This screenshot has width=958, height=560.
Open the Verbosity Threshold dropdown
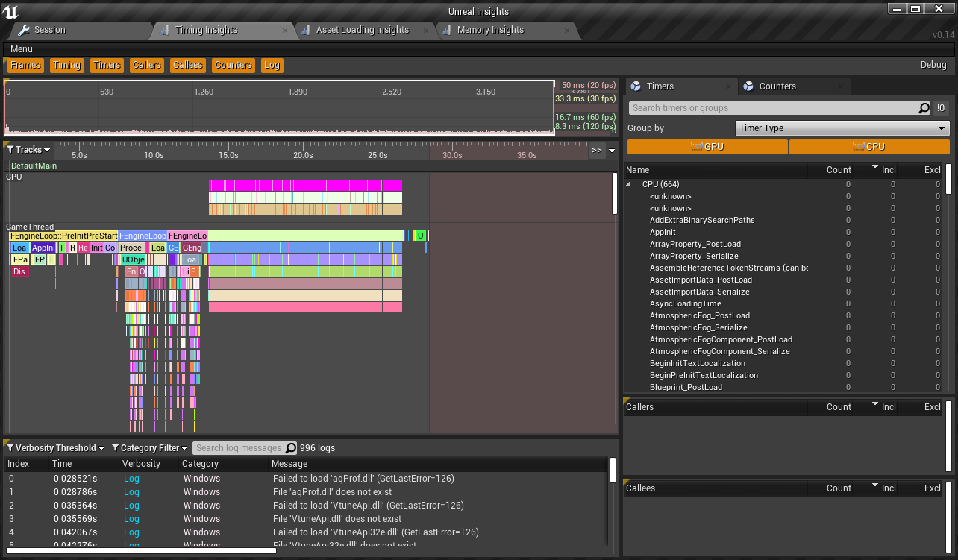coord(55,448)
